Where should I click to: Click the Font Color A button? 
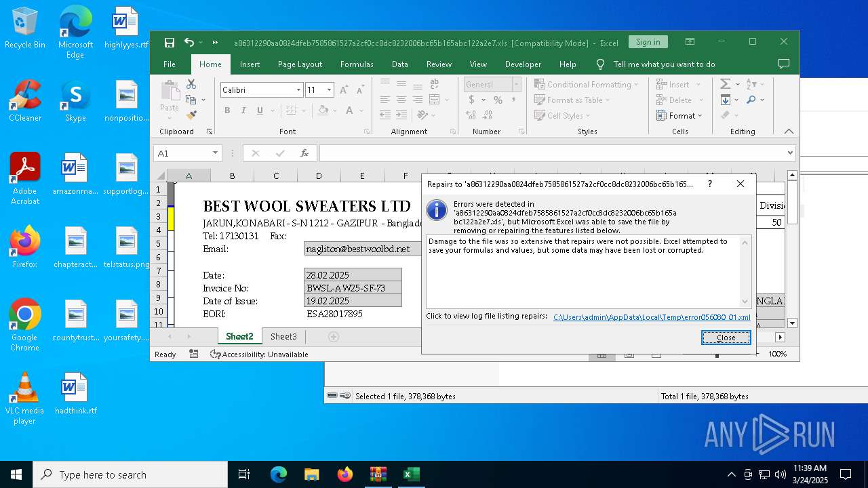point(349,110)
